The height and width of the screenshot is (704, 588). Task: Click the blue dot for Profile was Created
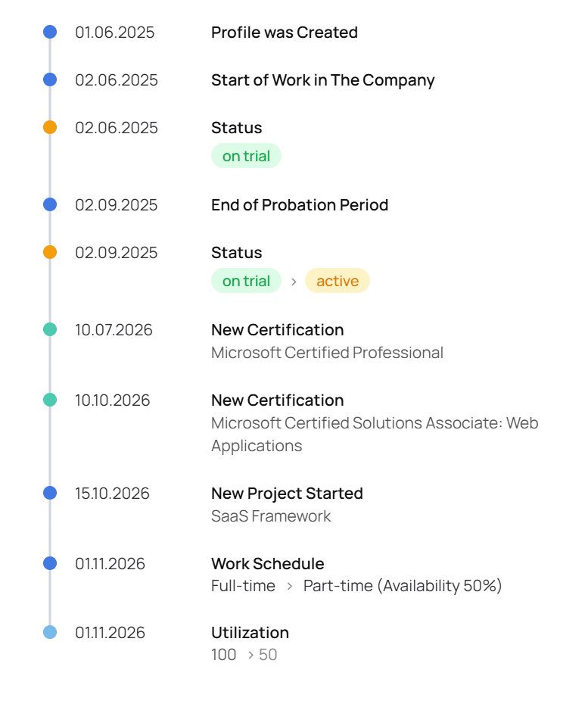point(50,32)
